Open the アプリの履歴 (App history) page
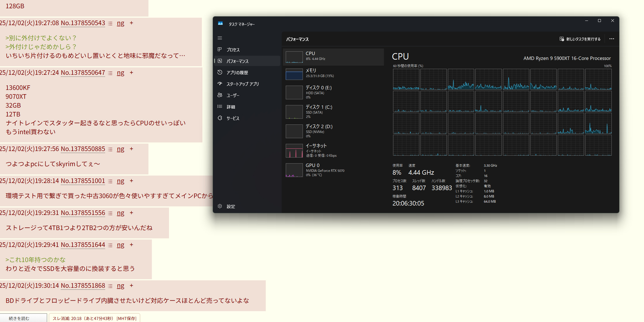The width and height of the screenshot is (644, 322). [x=237, y=73]
